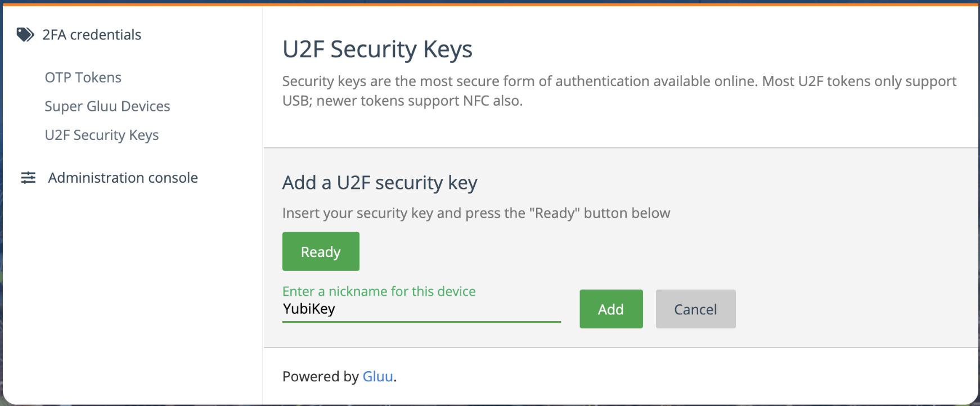980x406 pixels.
Task: Select the YubiKey nickname text
Action: pyautogui.click(x=308, y=309)
